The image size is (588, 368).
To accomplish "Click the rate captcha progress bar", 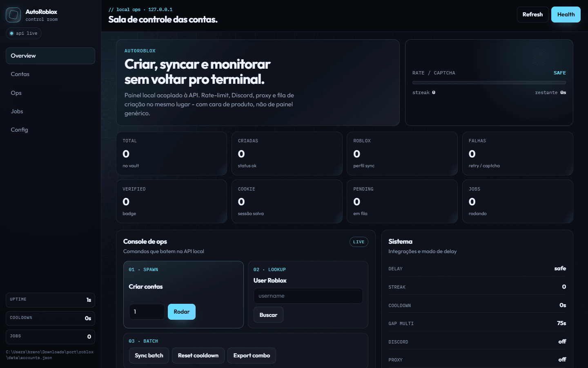I will coord(489,83).
